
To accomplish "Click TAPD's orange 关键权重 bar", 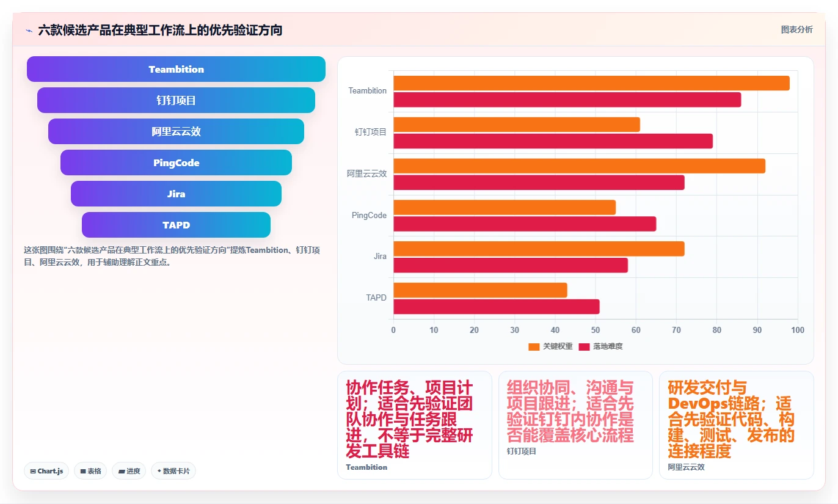I will 480,290.
